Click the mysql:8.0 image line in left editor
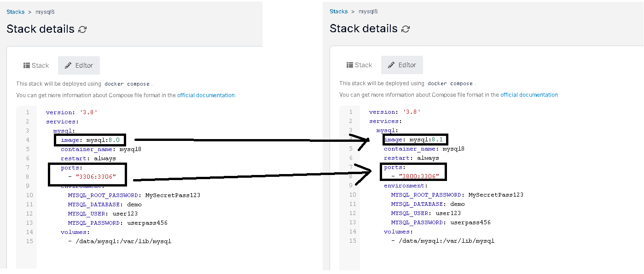 pos(90,140)
